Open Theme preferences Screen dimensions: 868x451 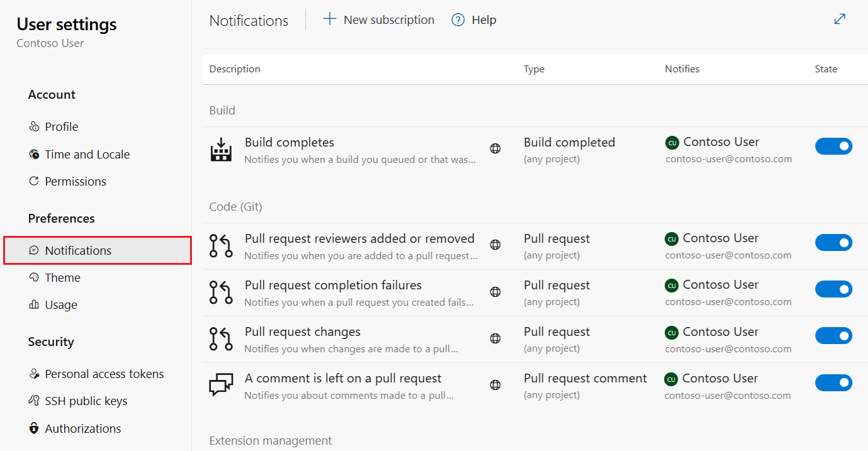(x=62, y=277)
